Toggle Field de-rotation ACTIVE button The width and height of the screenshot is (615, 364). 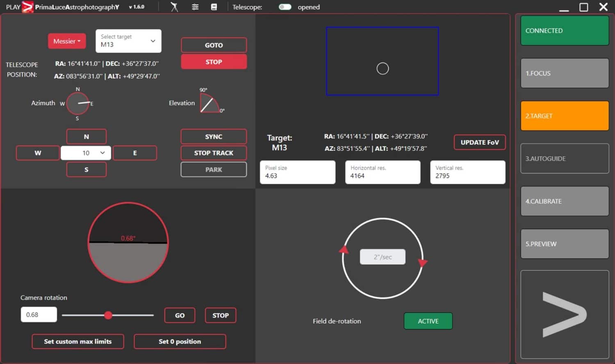coord(428,321)
